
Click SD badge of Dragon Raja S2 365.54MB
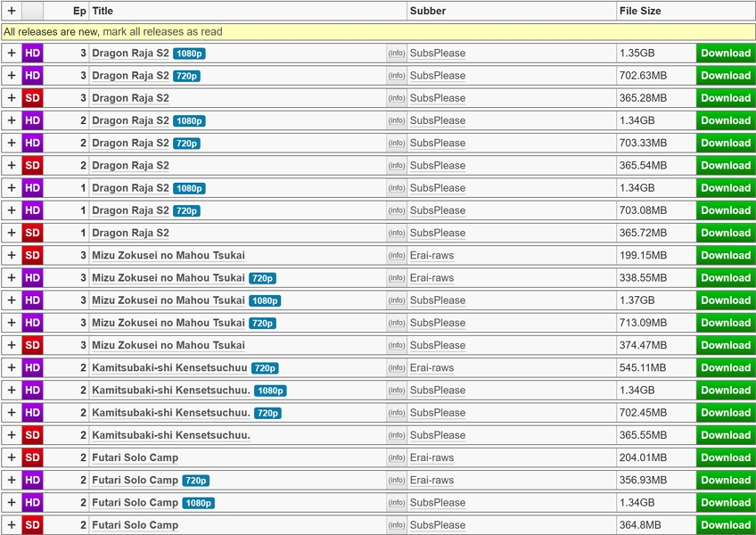[32, 166]
